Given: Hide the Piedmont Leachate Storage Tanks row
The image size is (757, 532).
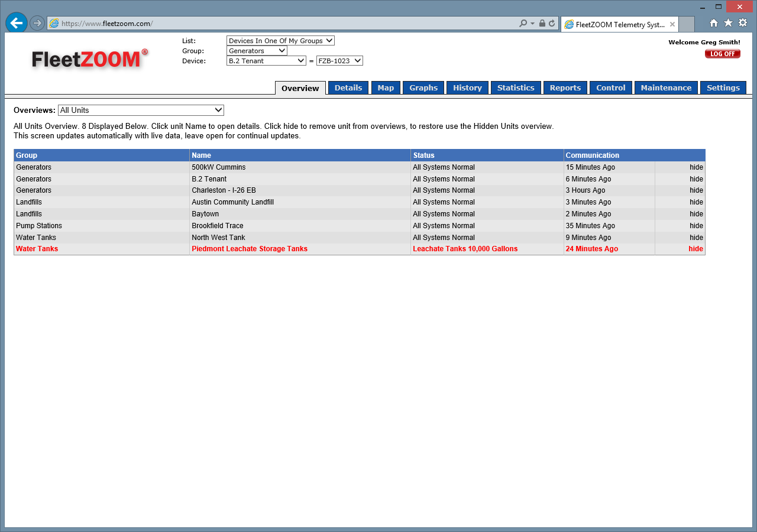Looking at the screenshot, I should (695, 249).
